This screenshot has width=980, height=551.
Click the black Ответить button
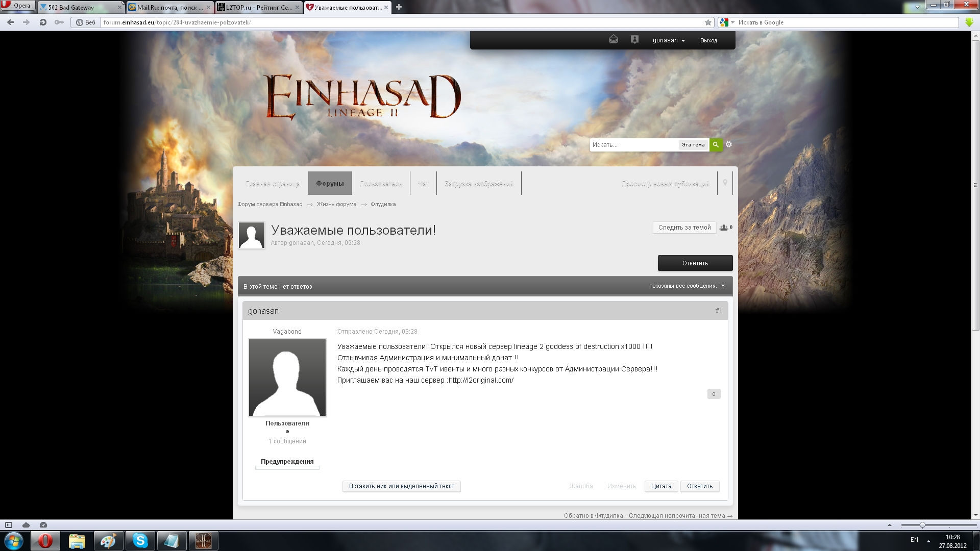tap(695, 263)
